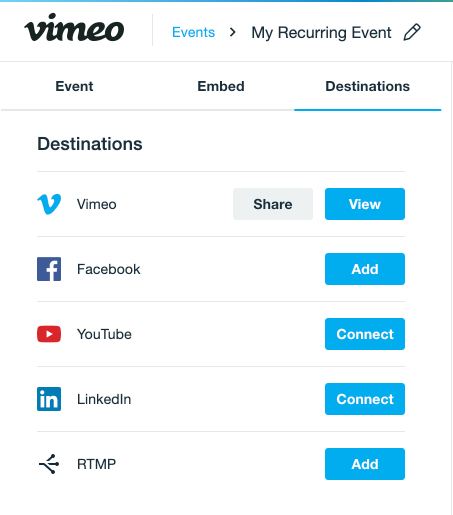This screenshot has height=515, width=453.
Task: Click the Facebook destination label
Action: 108,269
